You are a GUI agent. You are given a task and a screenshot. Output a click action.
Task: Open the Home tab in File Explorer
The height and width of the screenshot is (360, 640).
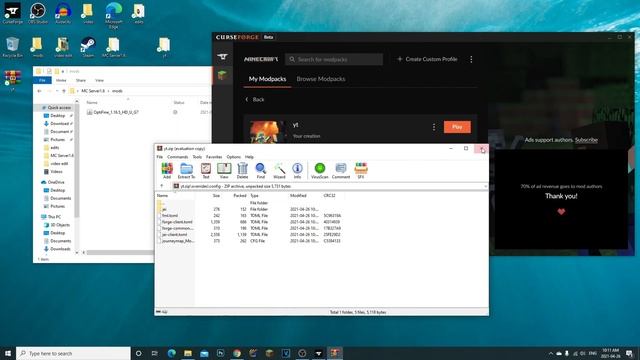pos(61,80)
